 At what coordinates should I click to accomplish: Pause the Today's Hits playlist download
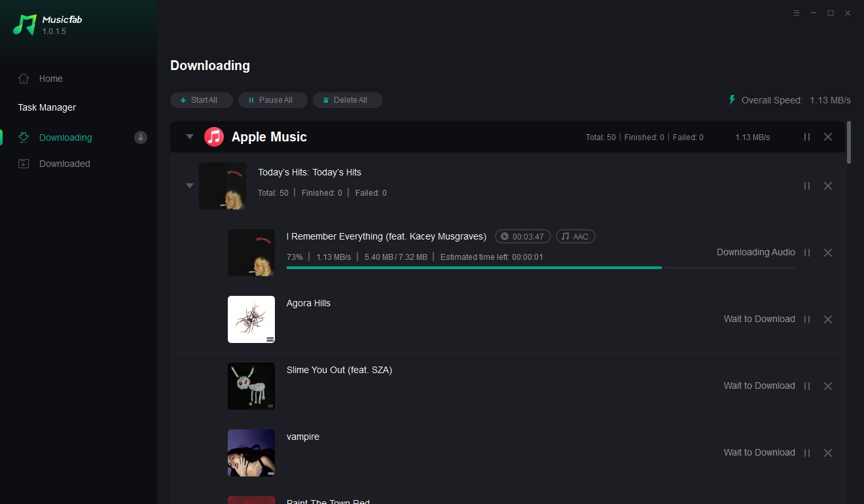pos(807,186)
